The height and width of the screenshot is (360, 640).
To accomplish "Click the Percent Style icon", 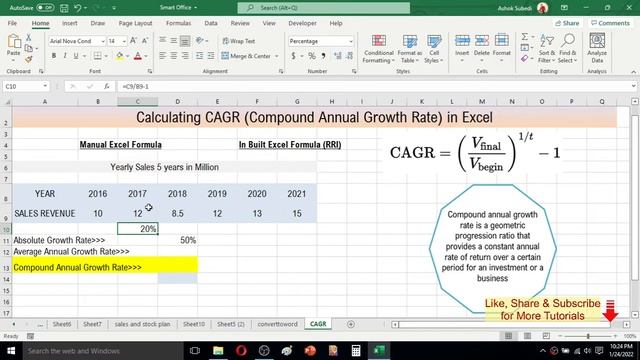I will [x=312, y=56].
